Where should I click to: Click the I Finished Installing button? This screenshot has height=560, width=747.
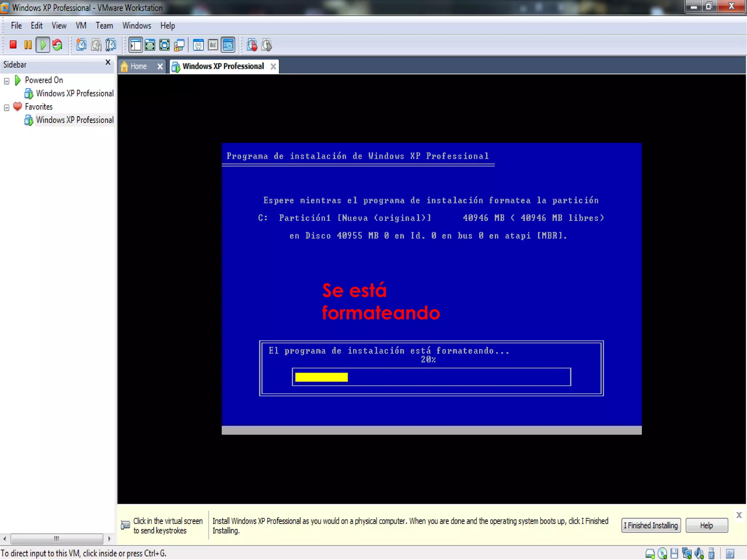tap(650, 525)
